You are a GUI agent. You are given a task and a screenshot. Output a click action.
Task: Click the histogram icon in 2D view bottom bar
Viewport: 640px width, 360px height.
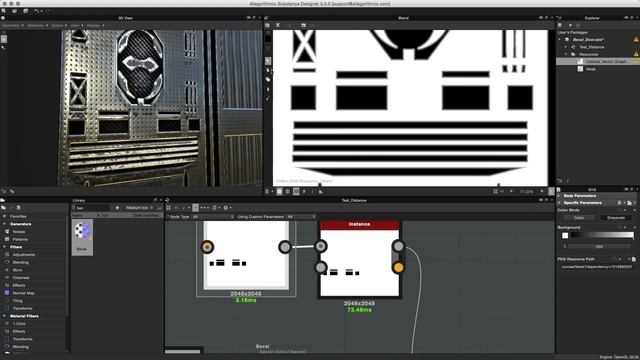[321, 191]
